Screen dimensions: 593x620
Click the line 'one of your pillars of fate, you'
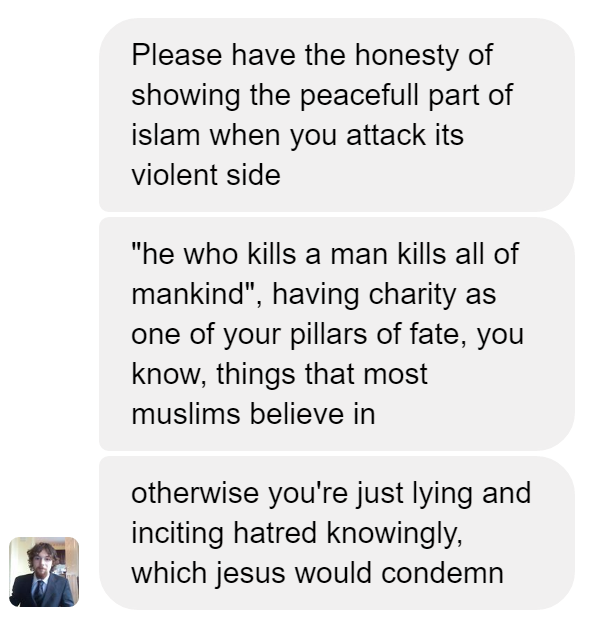(327, 334)
